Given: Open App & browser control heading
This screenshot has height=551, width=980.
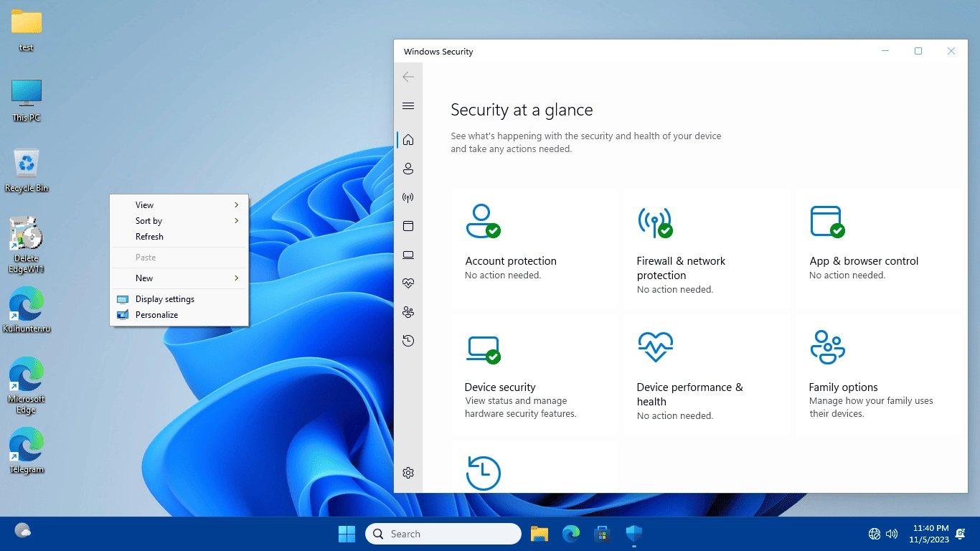Looking at the screenshot, I should [x=864, y=261].
